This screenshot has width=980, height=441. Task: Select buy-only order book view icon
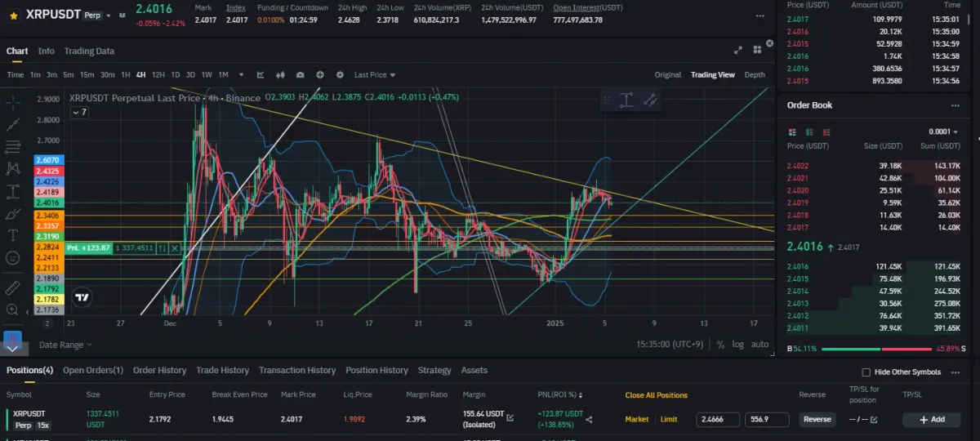(809, 131)
